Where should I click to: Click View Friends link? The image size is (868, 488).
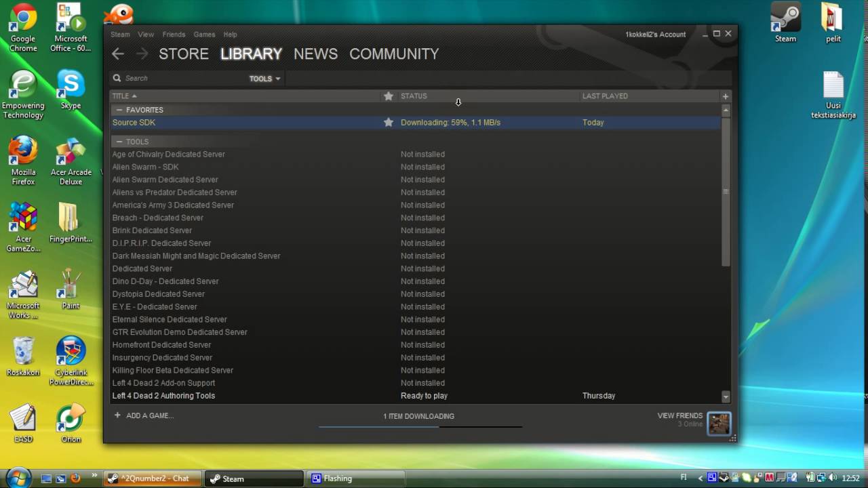coord(679,415)
